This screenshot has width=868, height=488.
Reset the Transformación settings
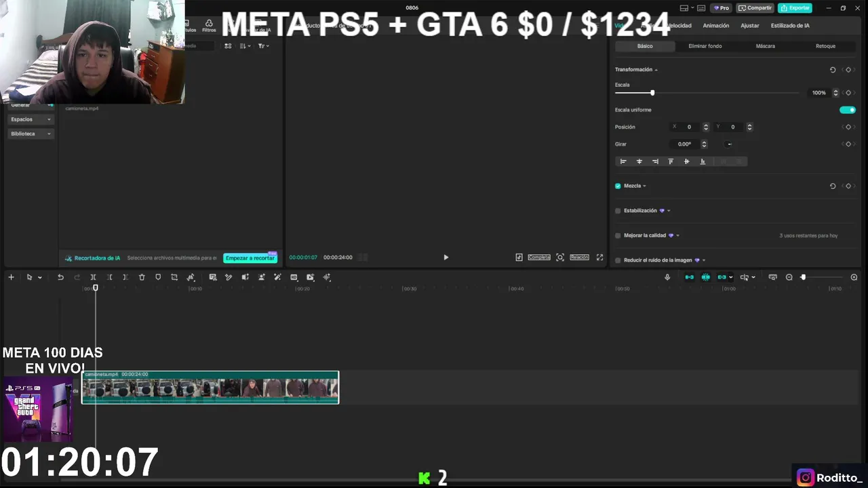[833, 70]
